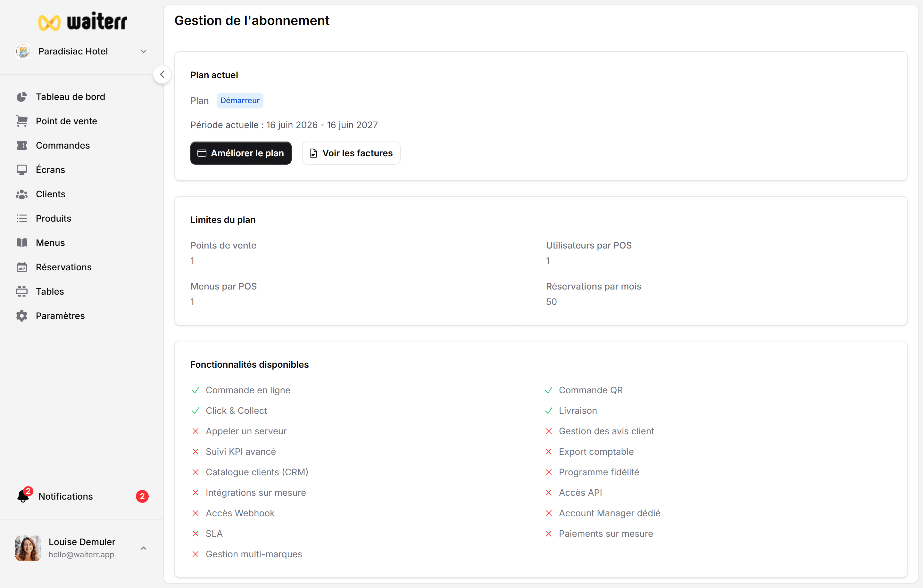Navigate to Écrans
This screenshot has width=923, height=588.
tap(51, 170)
